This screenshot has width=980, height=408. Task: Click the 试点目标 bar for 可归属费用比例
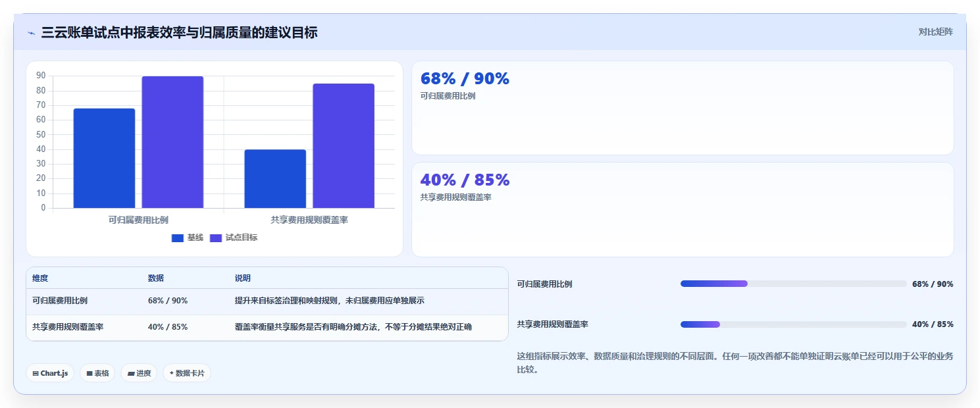tap(172, 142)
